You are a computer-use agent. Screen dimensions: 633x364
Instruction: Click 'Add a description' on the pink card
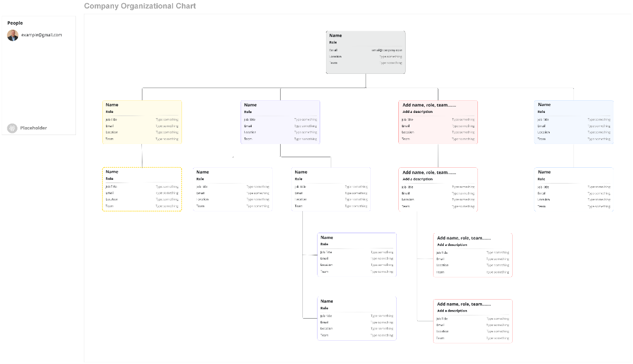[416, 112]
